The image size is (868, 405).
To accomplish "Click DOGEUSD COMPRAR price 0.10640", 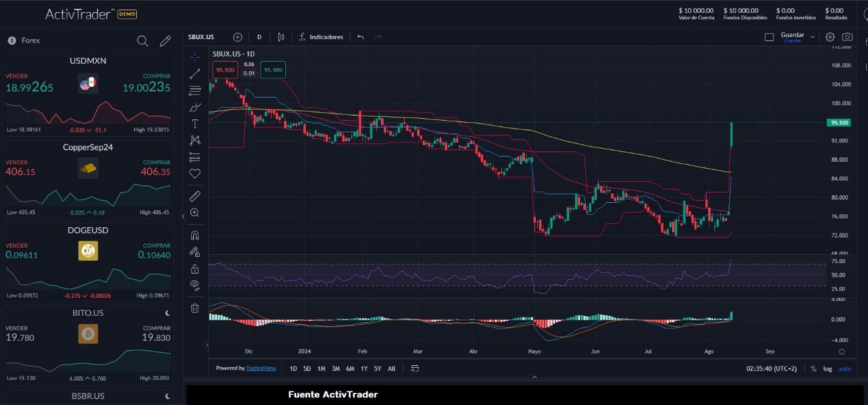I will tap(154, 255).
